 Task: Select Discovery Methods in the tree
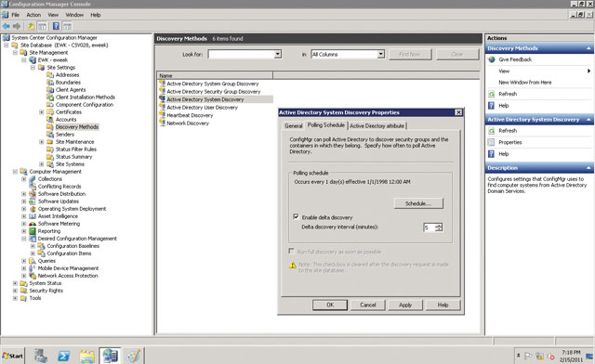click(77, 127)
